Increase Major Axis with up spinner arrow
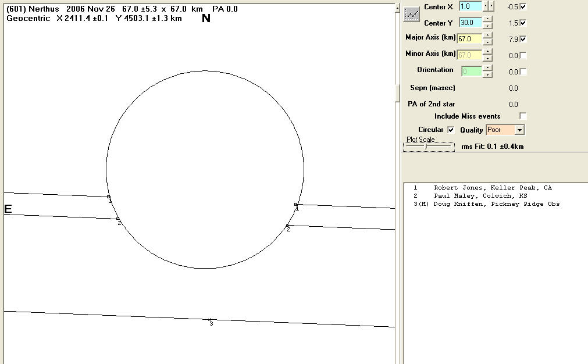Viewport: 588px width, 364px height. [487, 35]
